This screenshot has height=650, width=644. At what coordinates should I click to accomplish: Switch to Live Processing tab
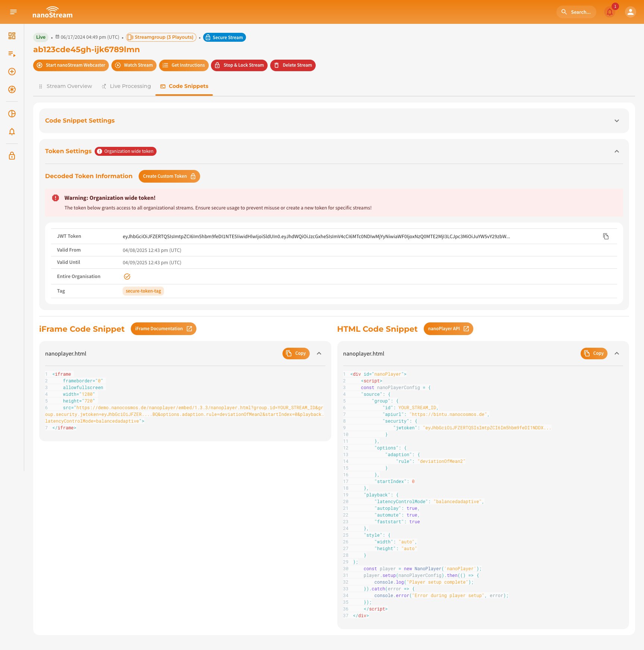pyautogui.click(x=126, y=86)
